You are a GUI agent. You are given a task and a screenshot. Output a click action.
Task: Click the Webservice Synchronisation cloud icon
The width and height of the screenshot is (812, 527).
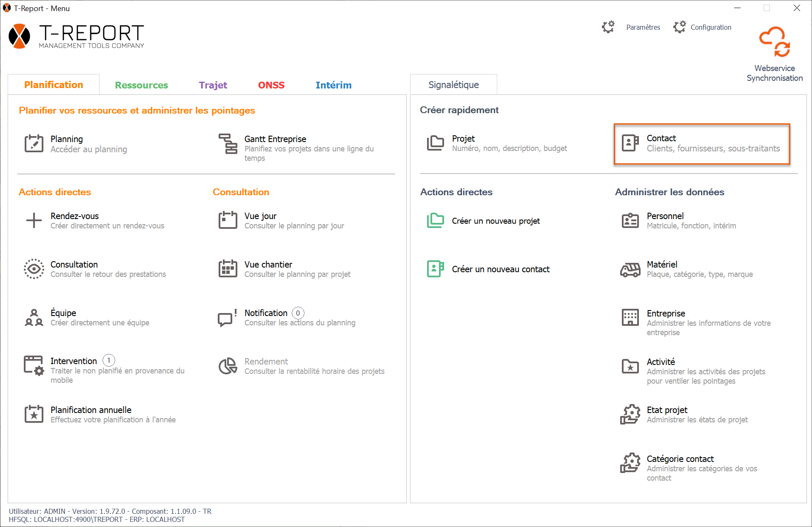click(x=774, y=42)
